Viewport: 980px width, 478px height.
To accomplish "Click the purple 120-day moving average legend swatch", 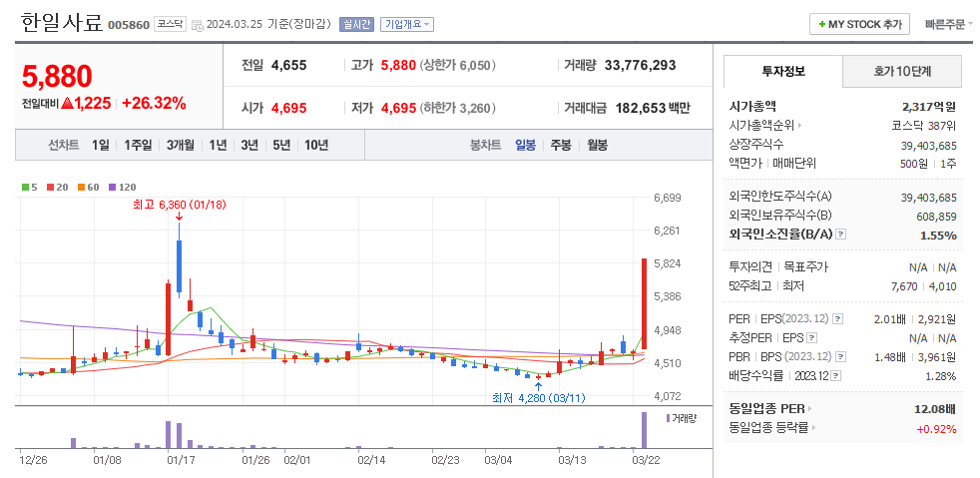I will tap(112, 187).
